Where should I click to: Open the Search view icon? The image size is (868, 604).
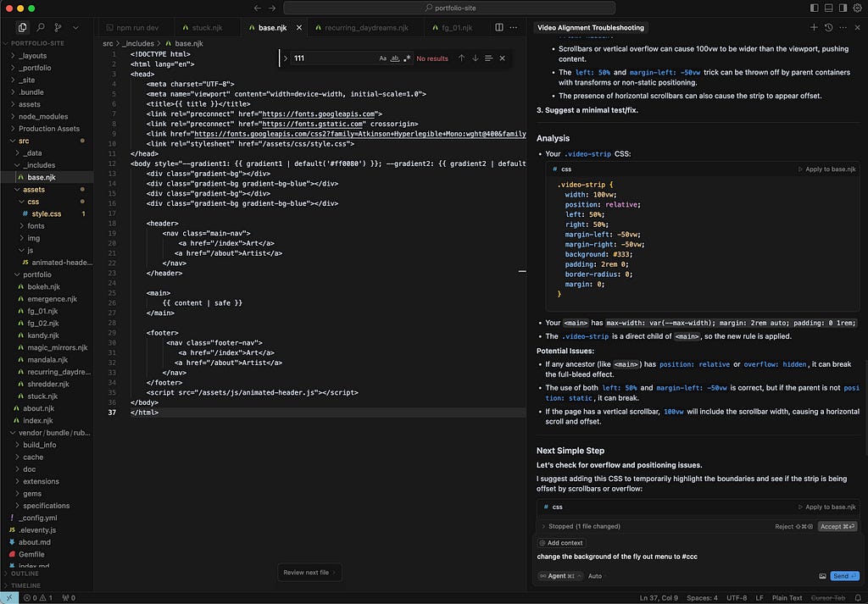[41, 27]
